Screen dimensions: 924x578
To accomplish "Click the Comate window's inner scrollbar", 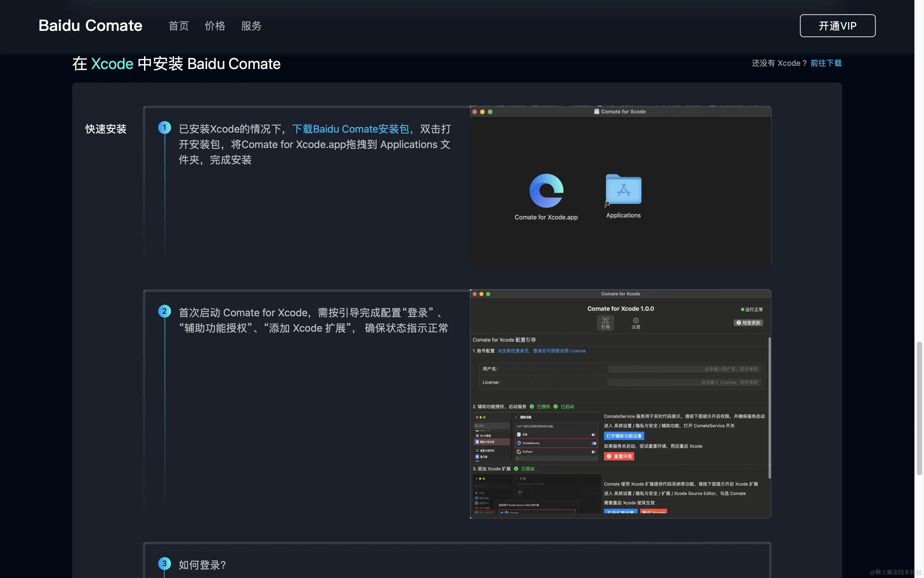I will click(x=769, y=407).
